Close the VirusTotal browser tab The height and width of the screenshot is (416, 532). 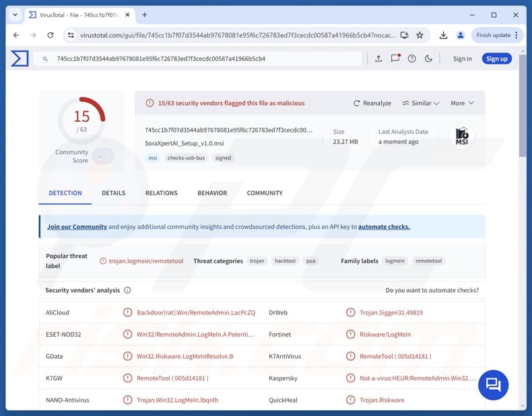(127, 15)
